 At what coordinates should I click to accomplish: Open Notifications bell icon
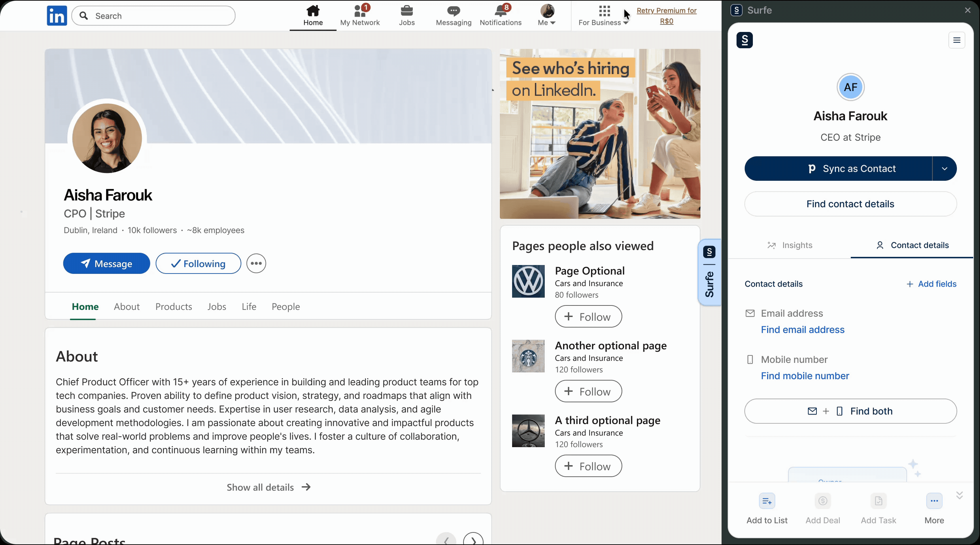click(x=501, y=16)
